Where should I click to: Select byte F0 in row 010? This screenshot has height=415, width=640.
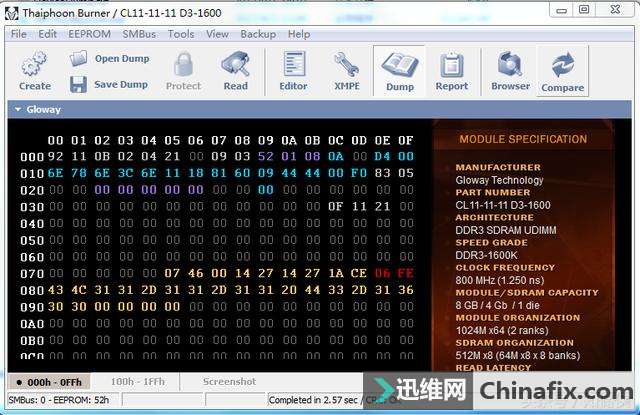tap(359, 173)
